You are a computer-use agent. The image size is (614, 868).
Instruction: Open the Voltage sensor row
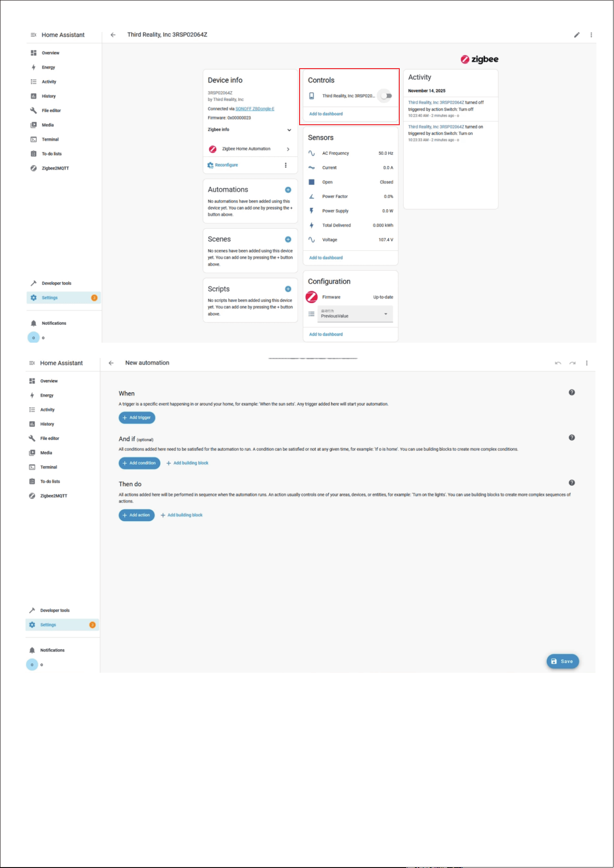tap(351, 240)
